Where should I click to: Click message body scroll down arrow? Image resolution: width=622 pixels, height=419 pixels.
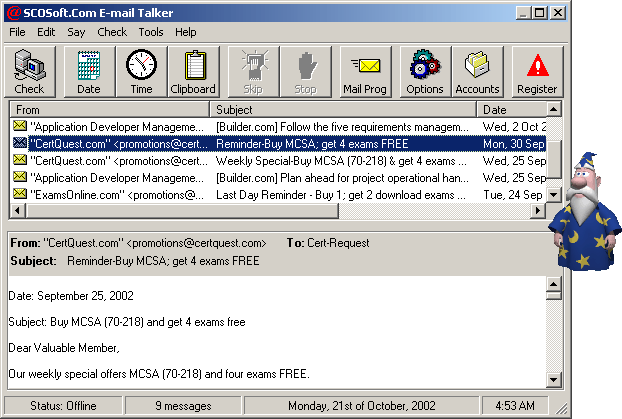tap(554, 380)
